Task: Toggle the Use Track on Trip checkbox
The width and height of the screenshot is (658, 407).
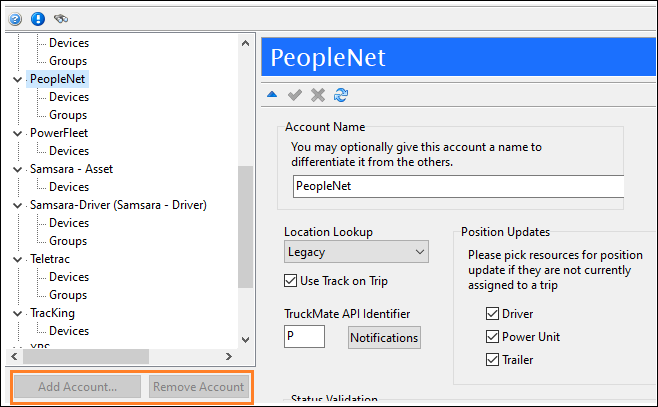Action: (x=291, y=280)
